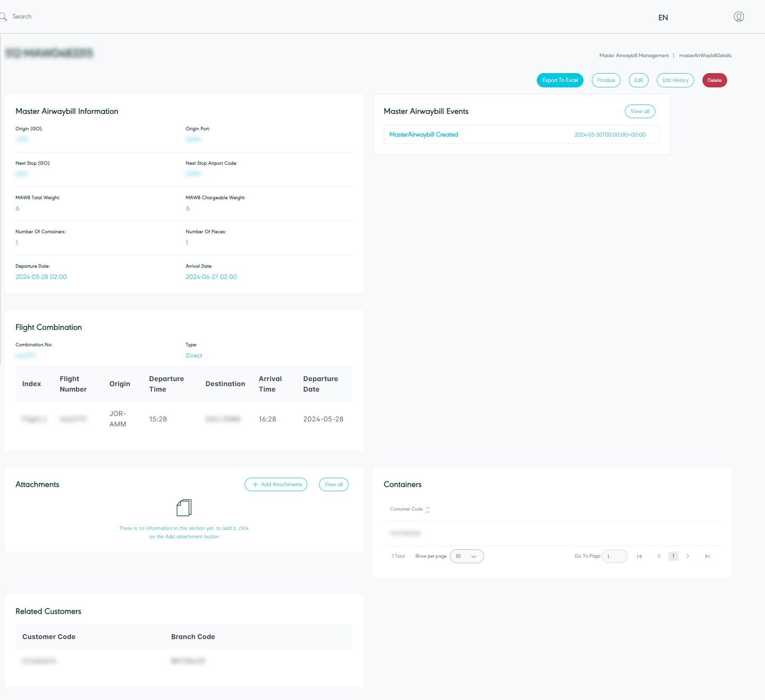Click the search magnifier icon
Screen dimensions: 765x700
[x=3, y=17]
